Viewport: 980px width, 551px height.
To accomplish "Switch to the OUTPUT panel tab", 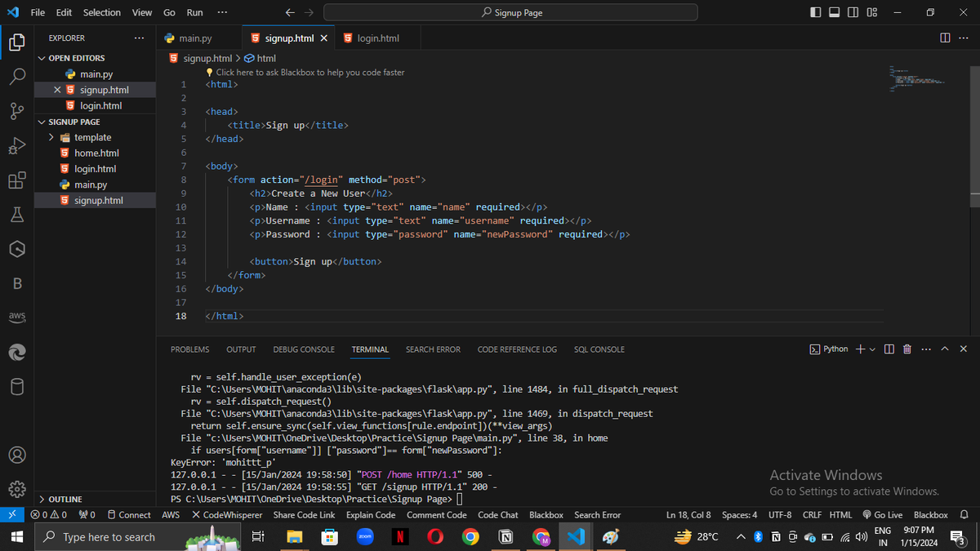I will point(241,349).
